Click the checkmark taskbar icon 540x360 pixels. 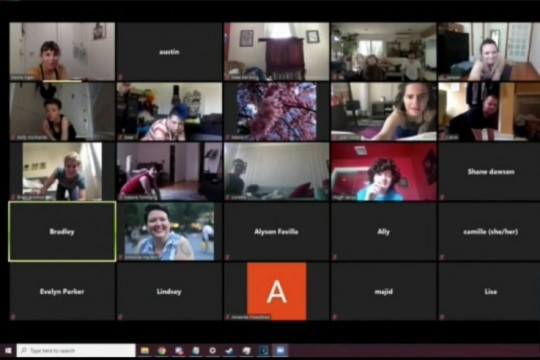click(229, 351)
